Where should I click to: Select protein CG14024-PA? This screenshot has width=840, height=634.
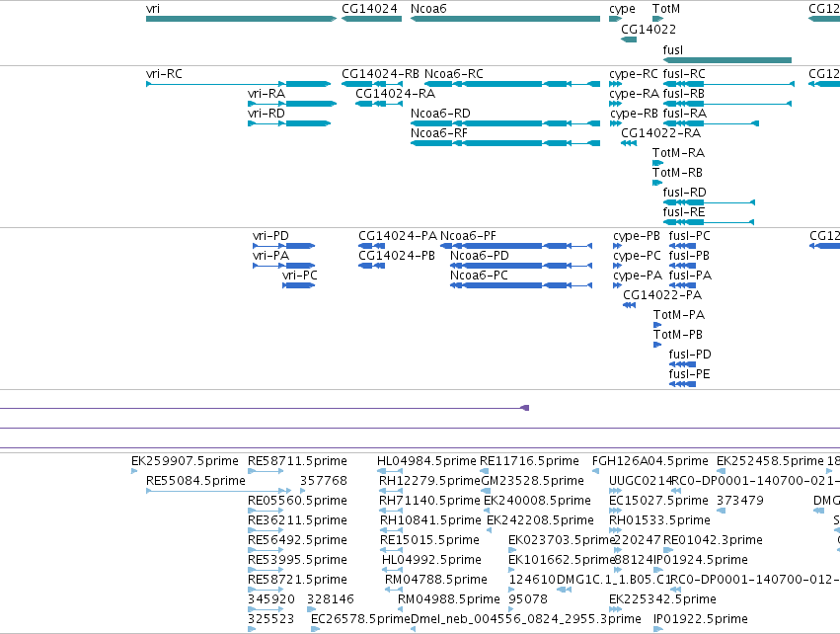(x=371, y=246)
